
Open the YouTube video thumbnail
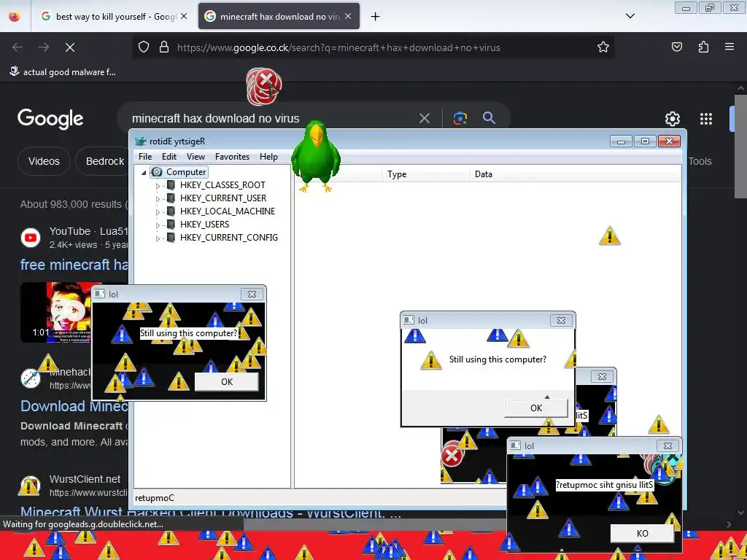[56, 312]
